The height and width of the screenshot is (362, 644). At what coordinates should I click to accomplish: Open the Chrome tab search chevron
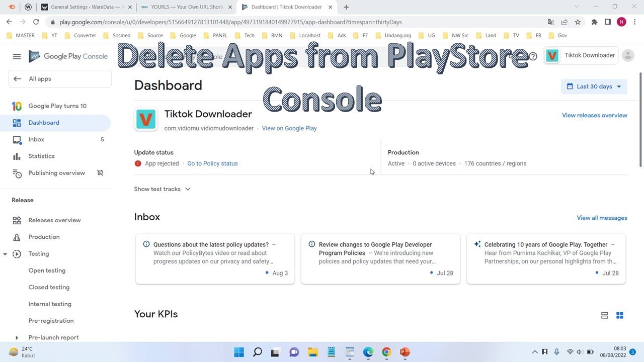pyautogui.click(x=577, y=7)
